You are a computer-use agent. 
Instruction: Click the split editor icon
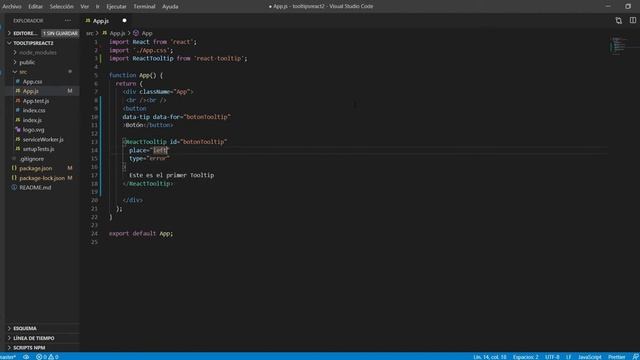pyautogui.click(x=633, y=20)
